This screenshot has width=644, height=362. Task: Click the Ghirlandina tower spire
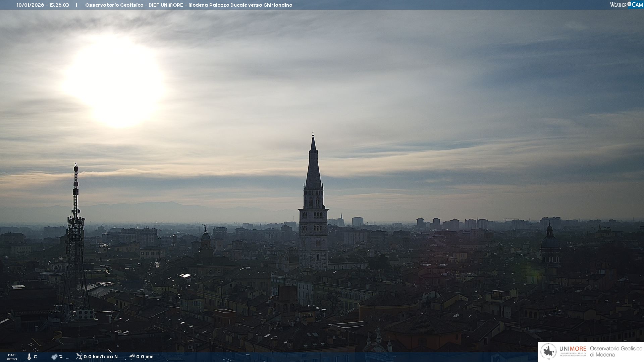click(313, 164)
